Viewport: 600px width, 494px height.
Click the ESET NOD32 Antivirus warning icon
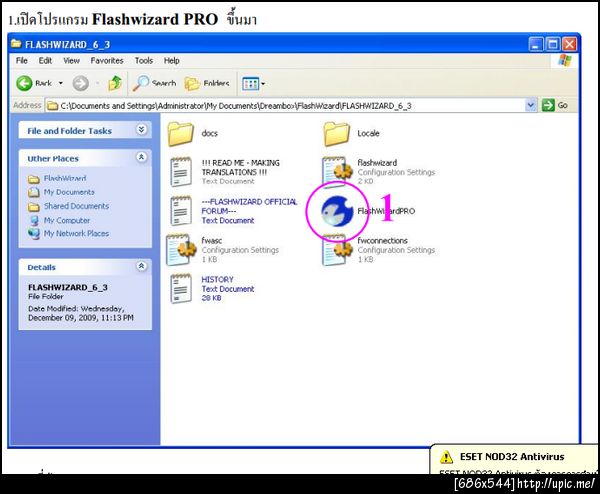(x=446, y=457)
